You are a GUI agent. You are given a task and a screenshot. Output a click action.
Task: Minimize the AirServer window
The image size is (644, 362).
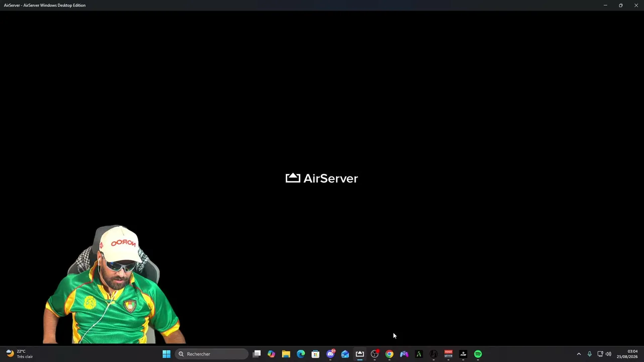[605, 5]
